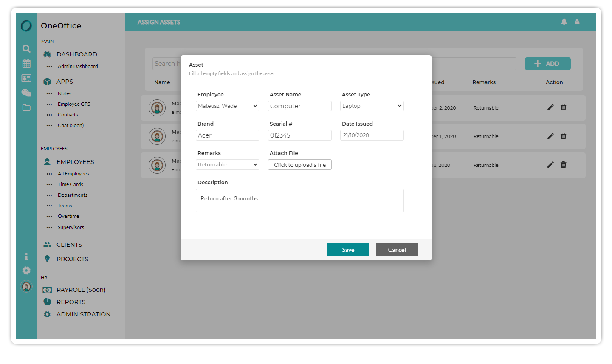Click trash icon for October 1, 2020 row

click(x=564, y=136)
